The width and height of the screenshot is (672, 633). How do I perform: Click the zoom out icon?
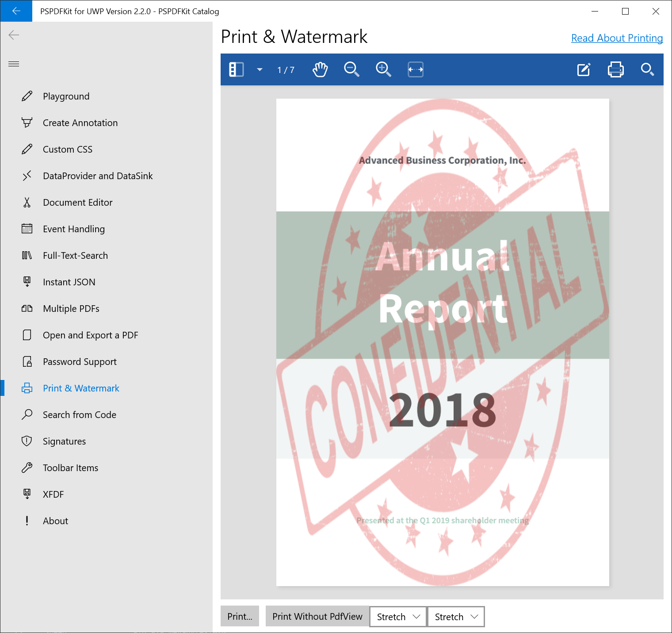(x=351, y=69)
